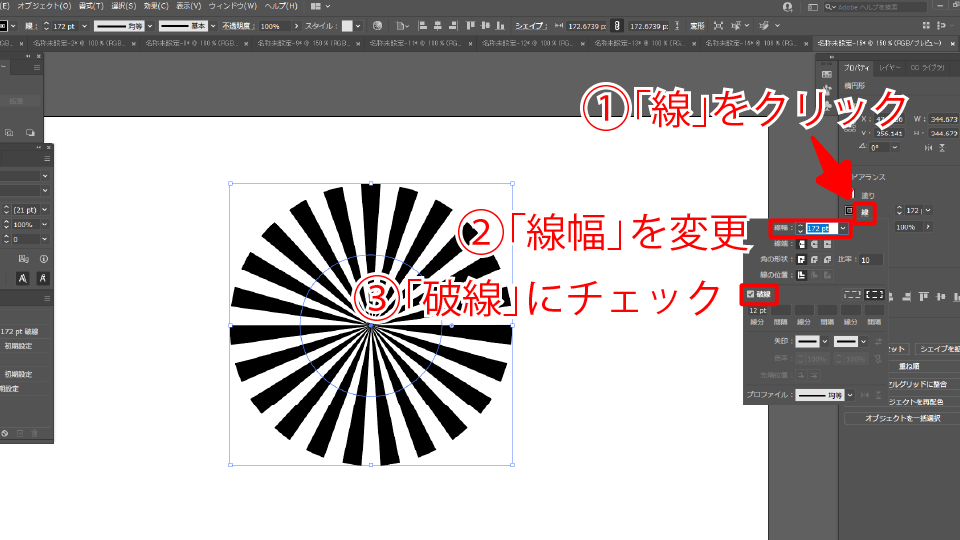This screenshot has width=960, height=540.
Task: Switch to the レイヤー tab
Action: [889, 68]
